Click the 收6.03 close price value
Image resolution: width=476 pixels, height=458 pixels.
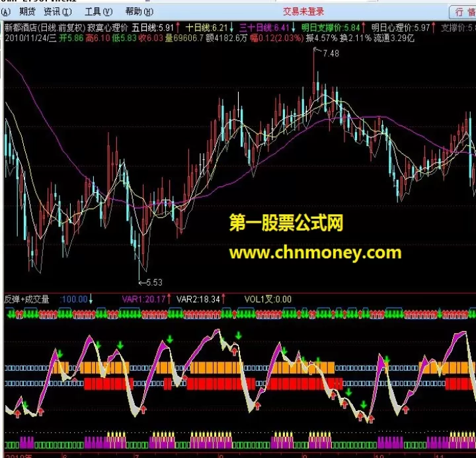click(x=151, y=38)
